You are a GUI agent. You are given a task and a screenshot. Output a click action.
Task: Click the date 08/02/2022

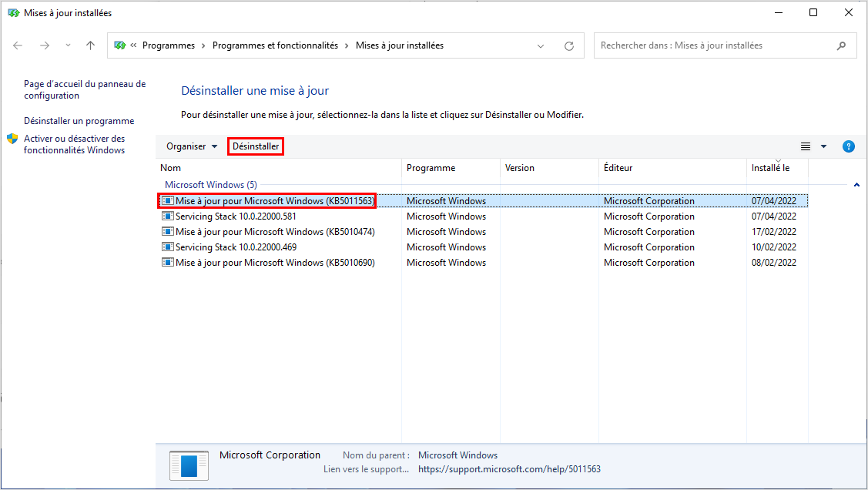[774, 263]
